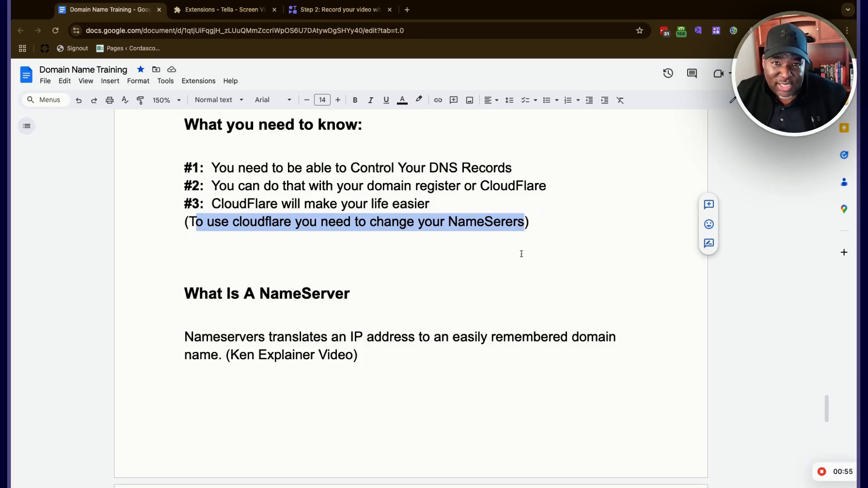Screen dimensions: 868x488
Task: Open the Extensions menu
Action: (198, 81)
